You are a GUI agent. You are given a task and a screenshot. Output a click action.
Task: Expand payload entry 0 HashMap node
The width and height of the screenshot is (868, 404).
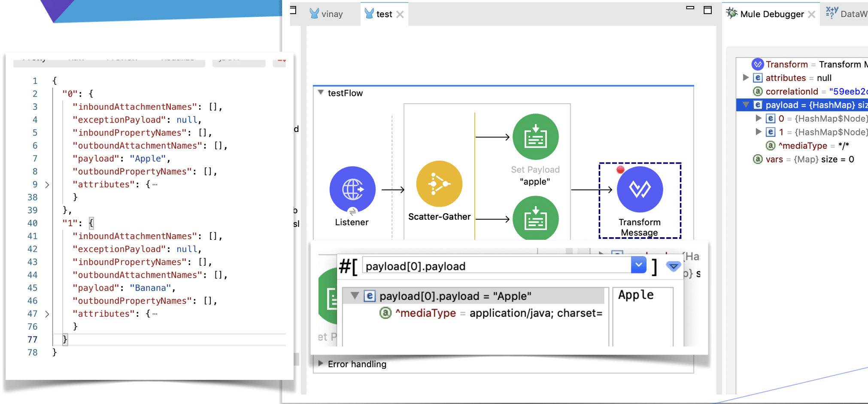pyautogui.click(x=759, y=118)
